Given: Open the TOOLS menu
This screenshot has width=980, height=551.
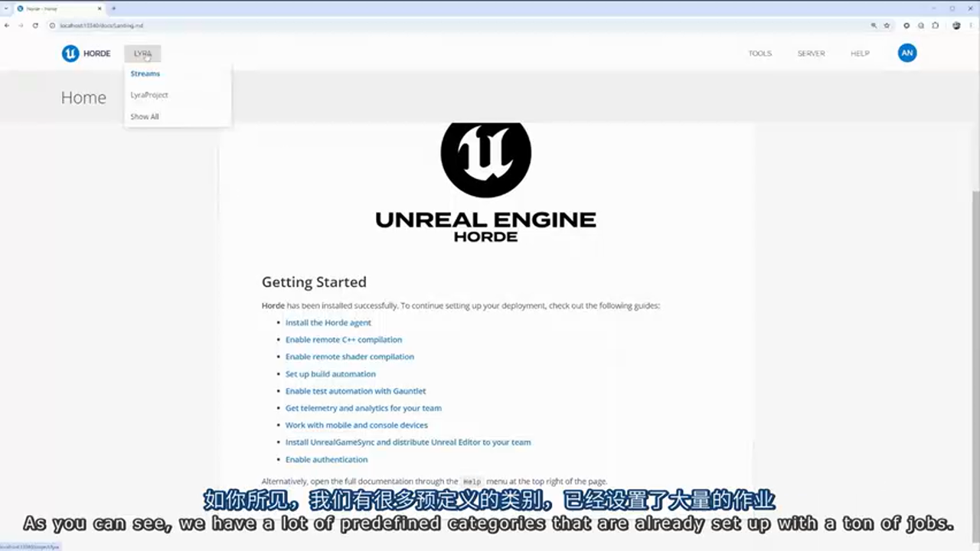Looking at the screenshot, I should 759,53.
